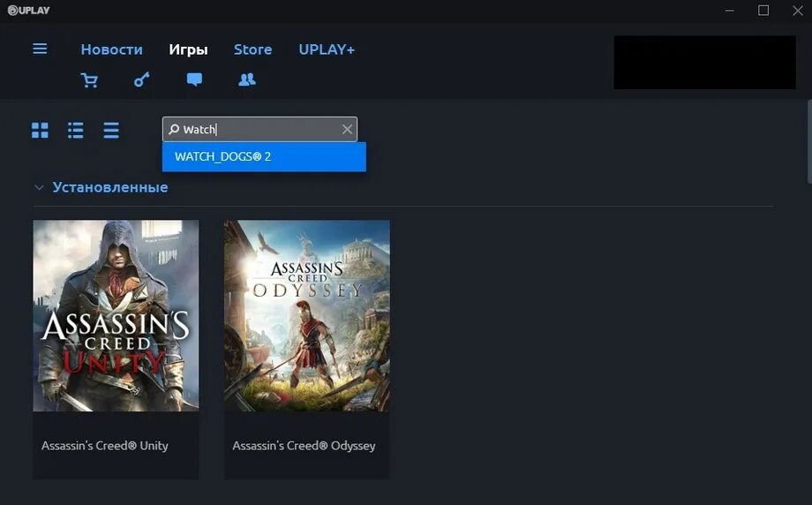This screenshot has width=812, height=505.
Task: Select WATCH_DOGS® 2 search suggestion
Action: pos(264,157)
